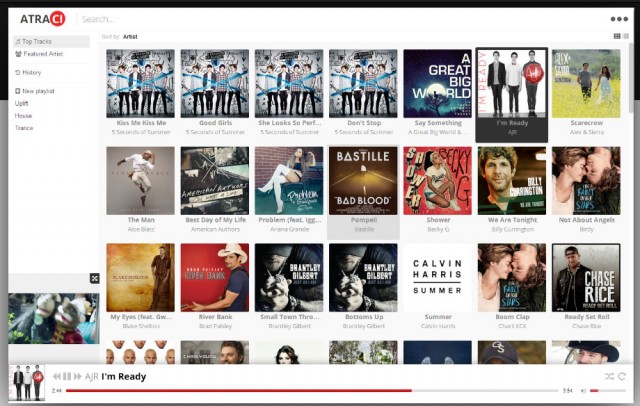Play Bottoms Up by Brantley Gilbert
Viewport: 640px width, 406px height.
click(x=363, y=278)
